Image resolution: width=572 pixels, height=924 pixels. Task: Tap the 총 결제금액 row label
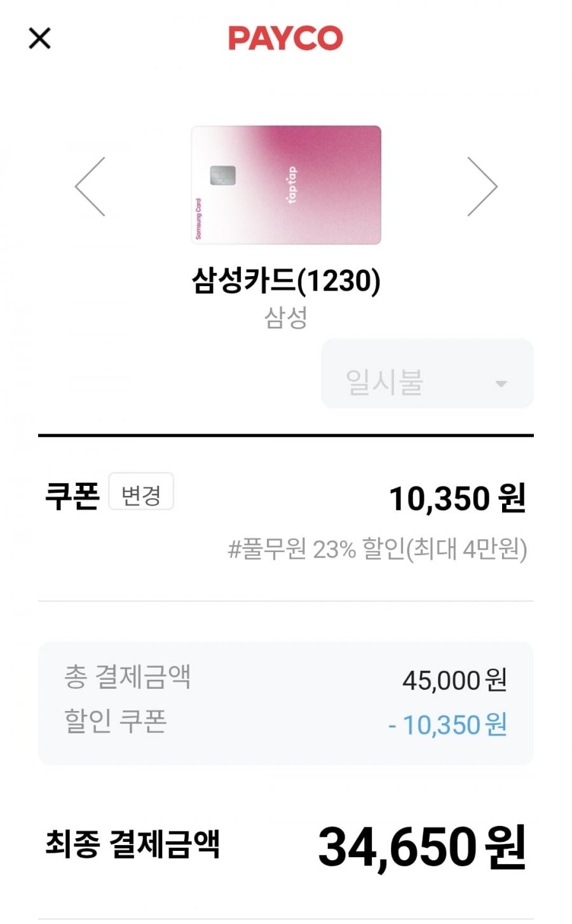pos(127,677)
